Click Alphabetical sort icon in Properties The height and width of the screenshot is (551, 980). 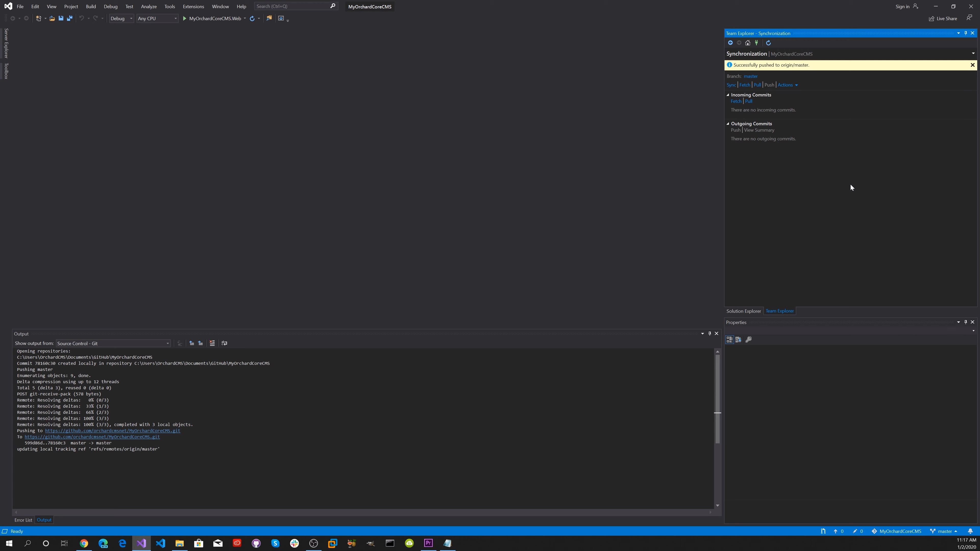738,339
